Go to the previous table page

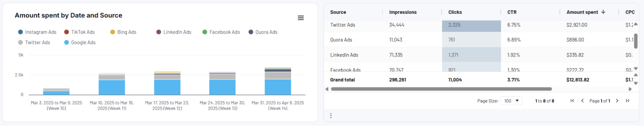(582, 101)
